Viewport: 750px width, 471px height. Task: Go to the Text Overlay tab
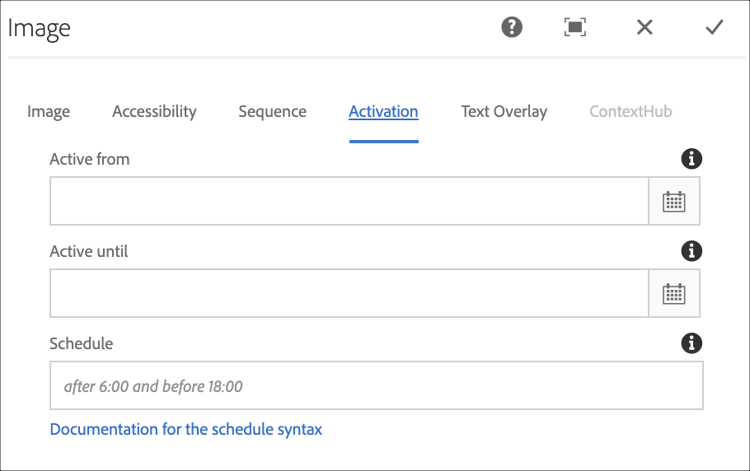pos(504,111)
